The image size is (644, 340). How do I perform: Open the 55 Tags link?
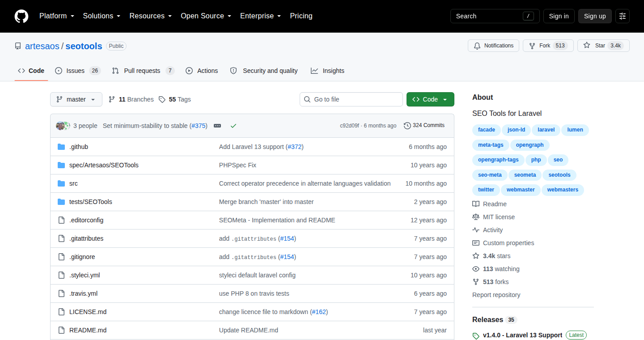pos(174,99)
